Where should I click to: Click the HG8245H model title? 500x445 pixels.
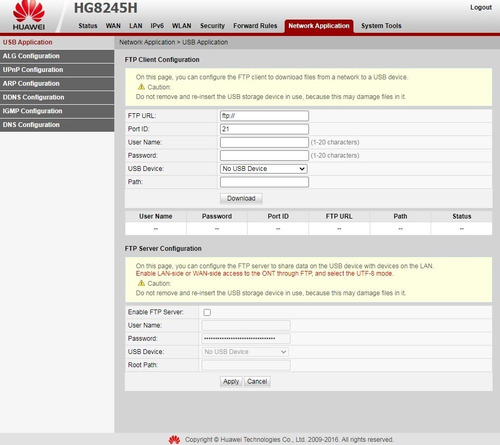tap(105, 8)
